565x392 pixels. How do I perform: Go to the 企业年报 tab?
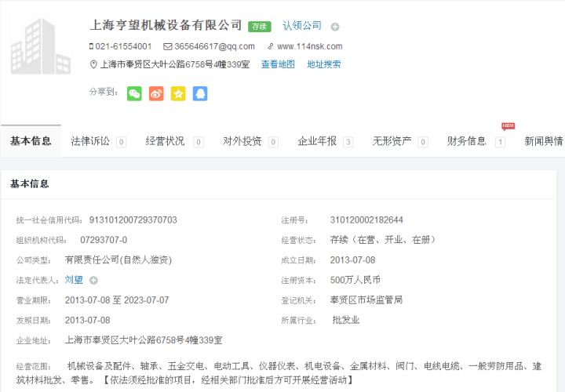click(x=317, y=141)
